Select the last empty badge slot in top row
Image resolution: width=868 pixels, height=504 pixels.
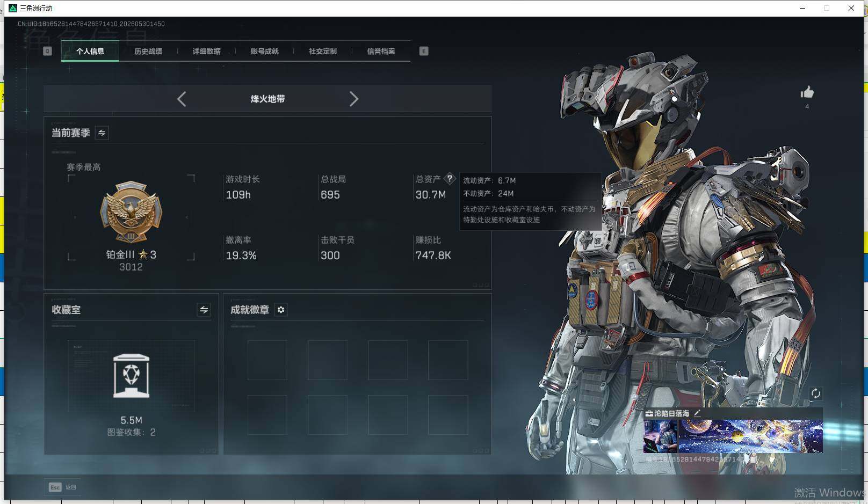pos(448,360)
